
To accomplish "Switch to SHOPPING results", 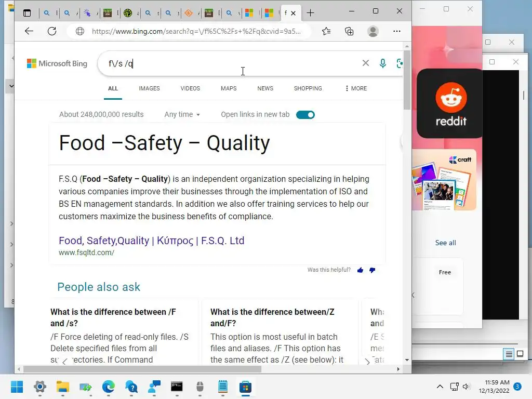I will coord(308,88).
